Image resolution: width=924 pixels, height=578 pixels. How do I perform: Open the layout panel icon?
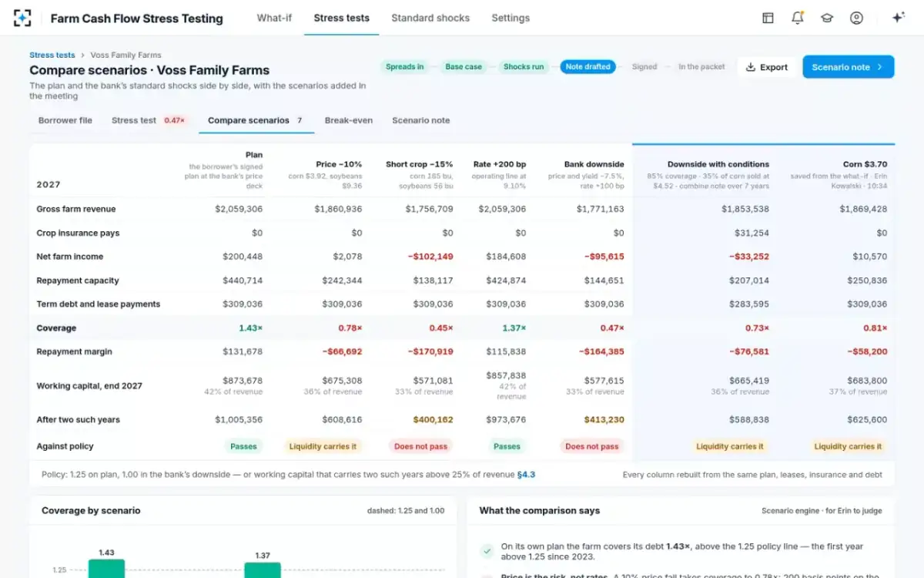point(768,18)
